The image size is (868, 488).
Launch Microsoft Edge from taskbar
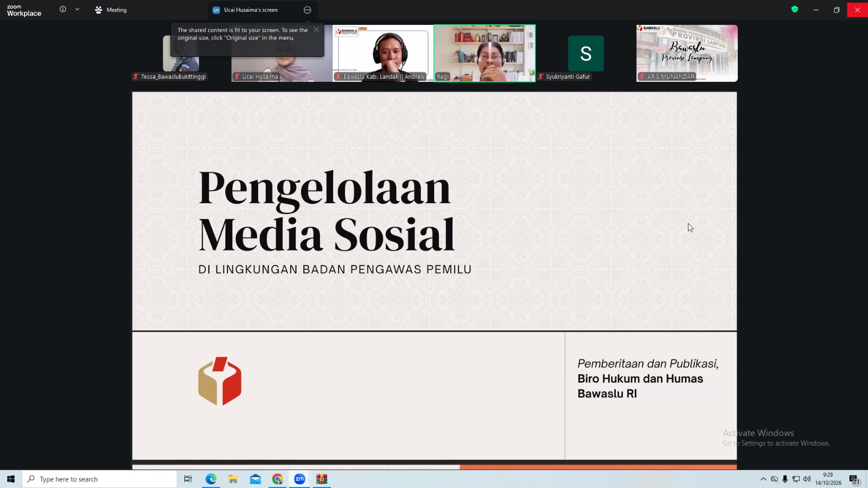click(211, 479)
